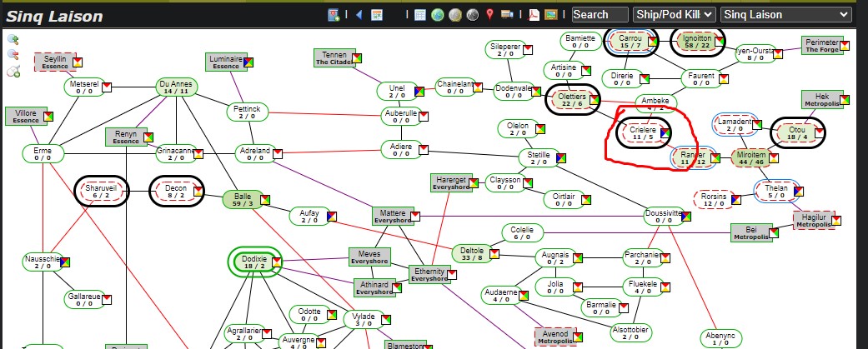Click the square icon beside Metserel
Image resolution: width=868 pixels, height=349 pixels.
click(x=106, y=87)
